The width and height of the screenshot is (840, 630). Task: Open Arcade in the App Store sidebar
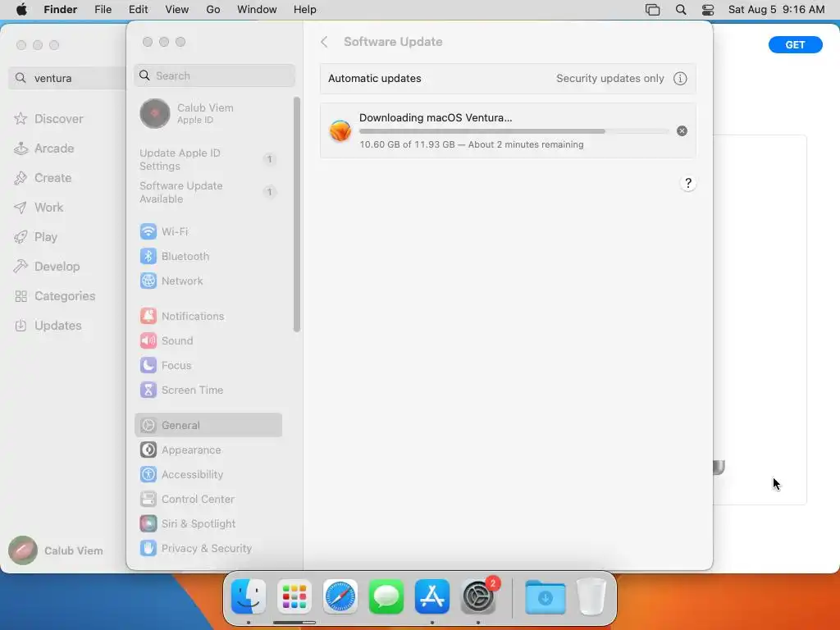point(44,148)
